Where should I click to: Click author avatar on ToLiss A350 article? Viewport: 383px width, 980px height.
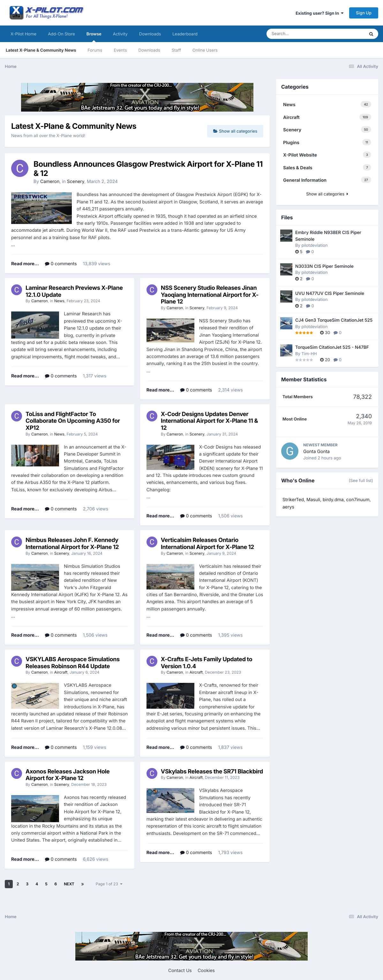(x=16, y=416)
